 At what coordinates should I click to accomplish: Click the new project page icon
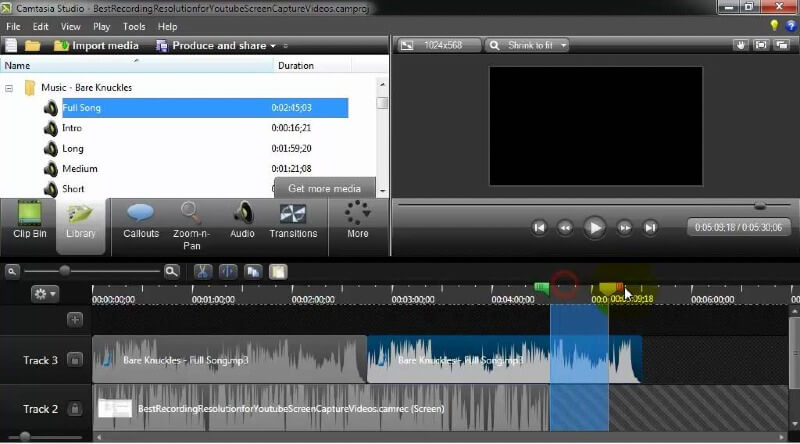(11, 45)
